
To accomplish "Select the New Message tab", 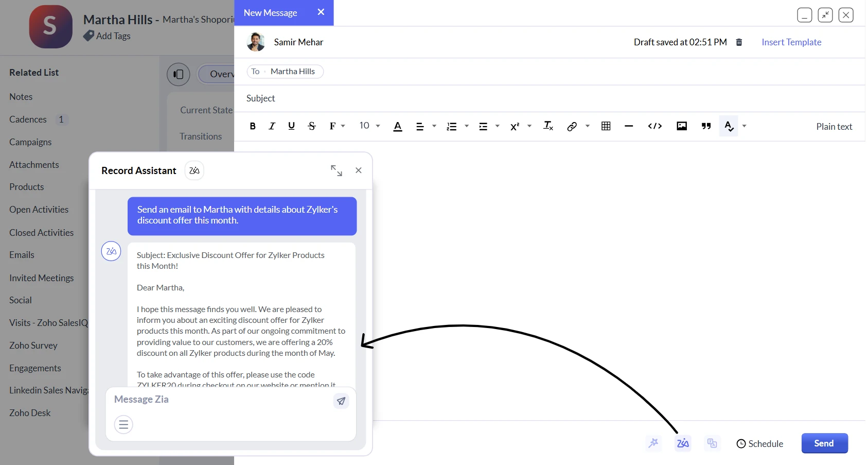I will 271,13.
